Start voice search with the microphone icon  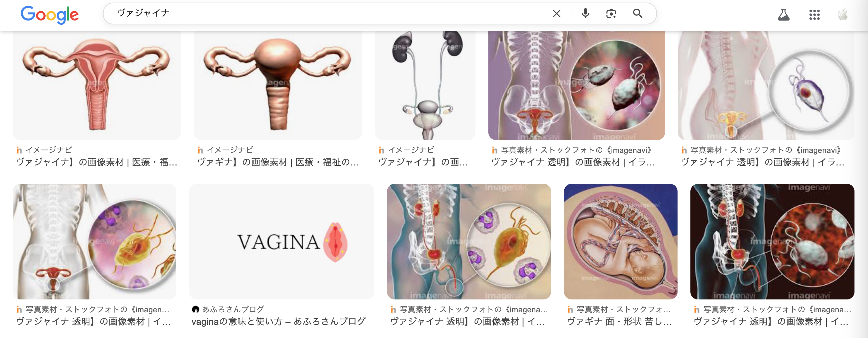[x=585, y=13]
